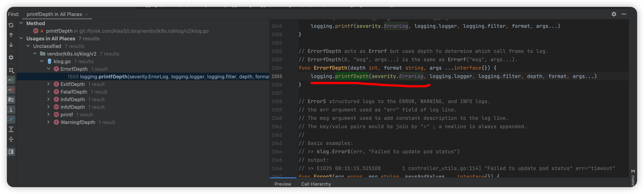Collapse the Unclassified group
The image size is (644, 194).
coord(28,46)
